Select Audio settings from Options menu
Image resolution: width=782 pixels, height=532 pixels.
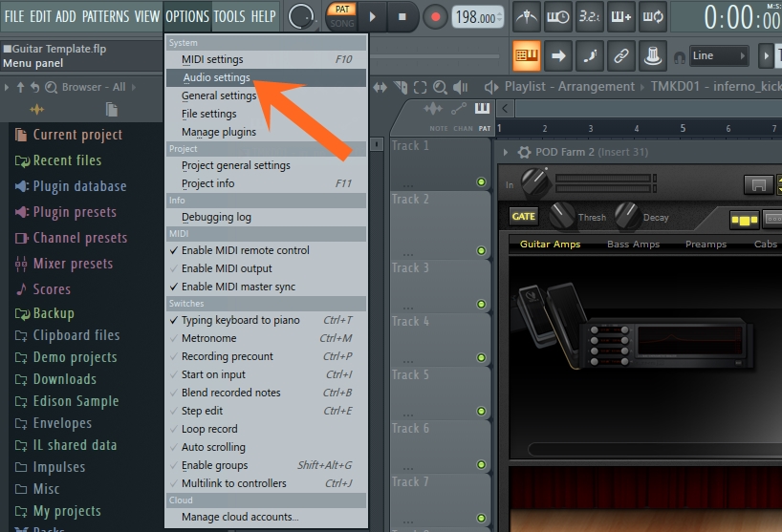[216, 77]
